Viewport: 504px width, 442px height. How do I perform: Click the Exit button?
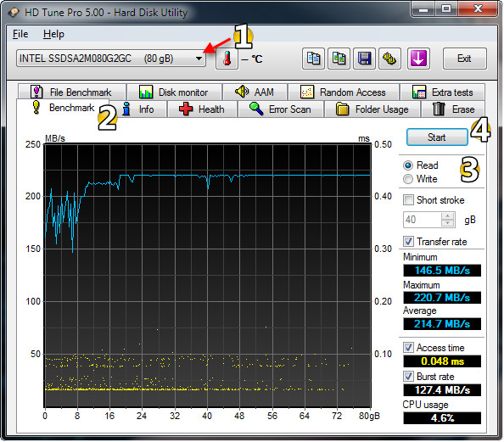[464, 59]
